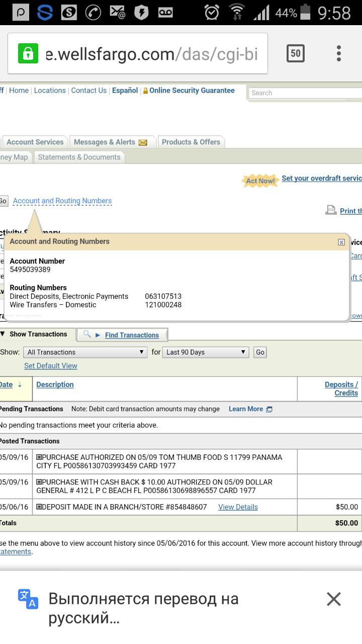Screen dimensions: 362x644
Task: Click the Home link in top navigation
Action: (x=19, y=91)
